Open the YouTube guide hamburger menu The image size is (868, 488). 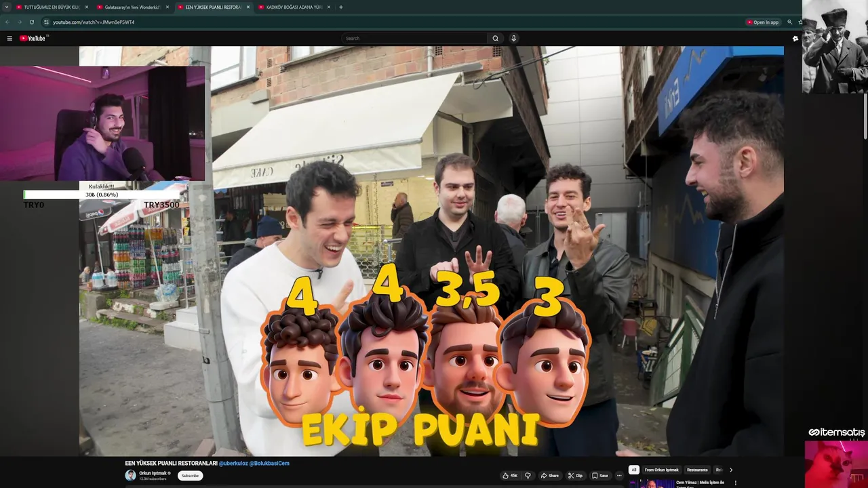coord(9,38)
